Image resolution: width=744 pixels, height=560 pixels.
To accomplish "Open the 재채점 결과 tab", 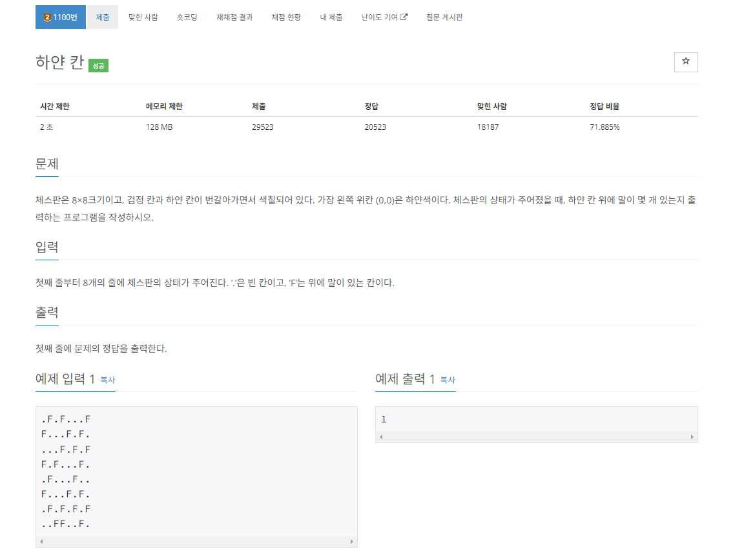I will click(x=234, y=17).
